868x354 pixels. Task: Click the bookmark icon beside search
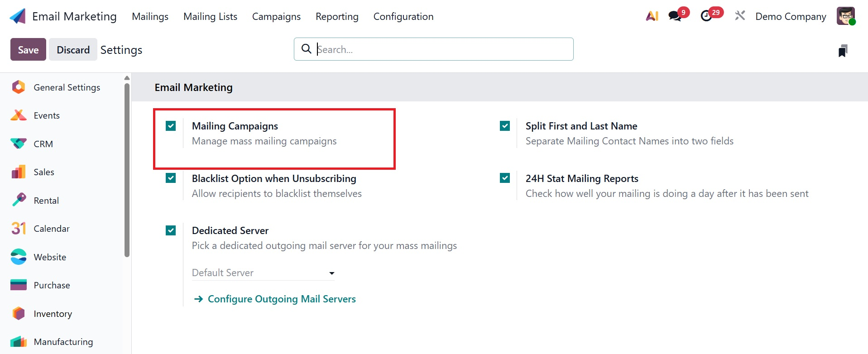(x=843, y=50)
